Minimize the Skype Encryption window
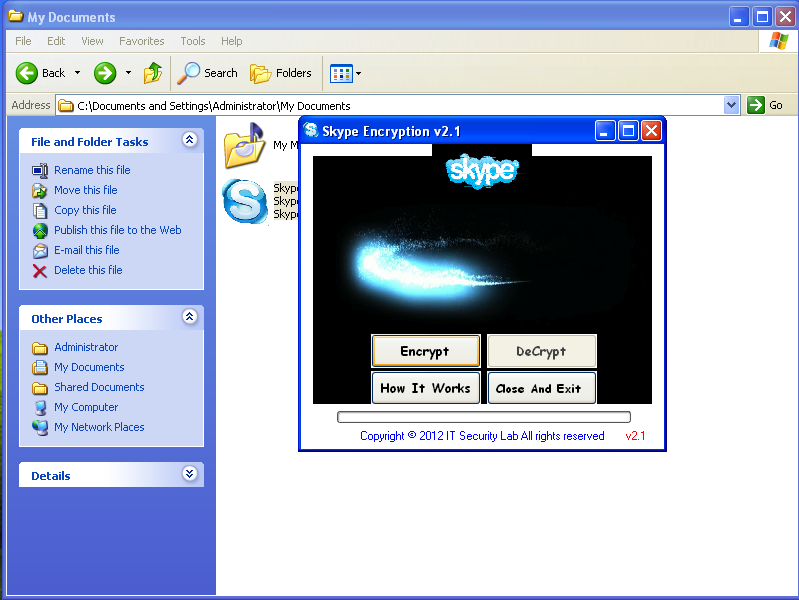Image resolution: width=799 pixels, height=600 pixels. click(x=605, y=131)
